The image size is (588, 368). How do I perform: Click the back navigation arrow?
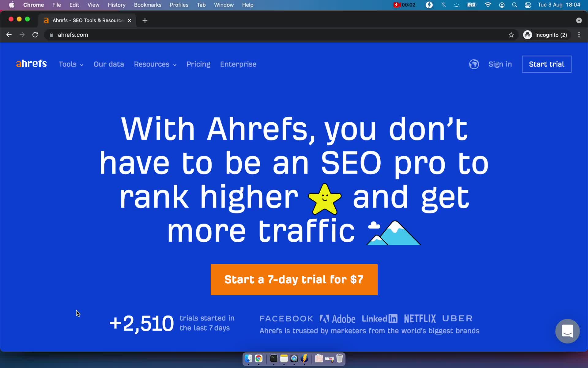(x=9, y=35)
